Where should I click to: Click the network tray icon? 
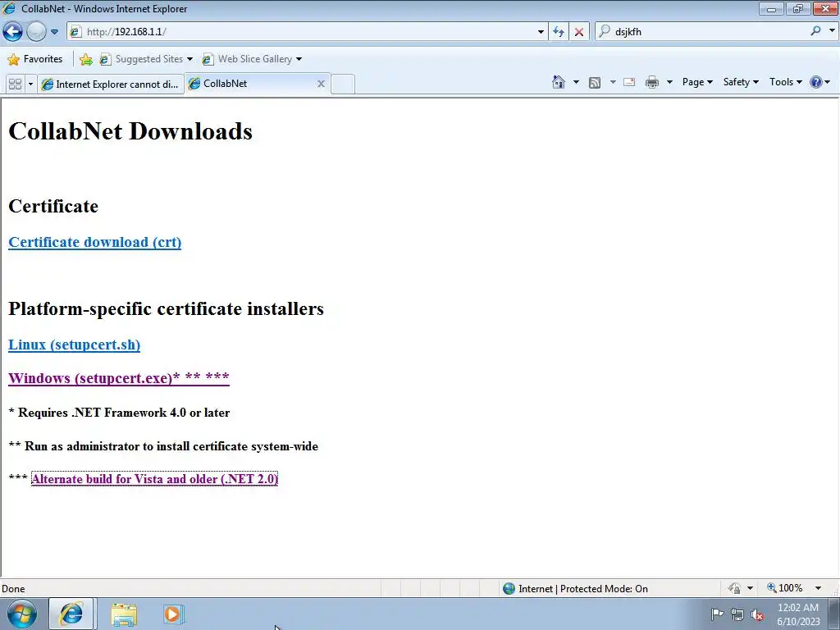tap(737, 614)
